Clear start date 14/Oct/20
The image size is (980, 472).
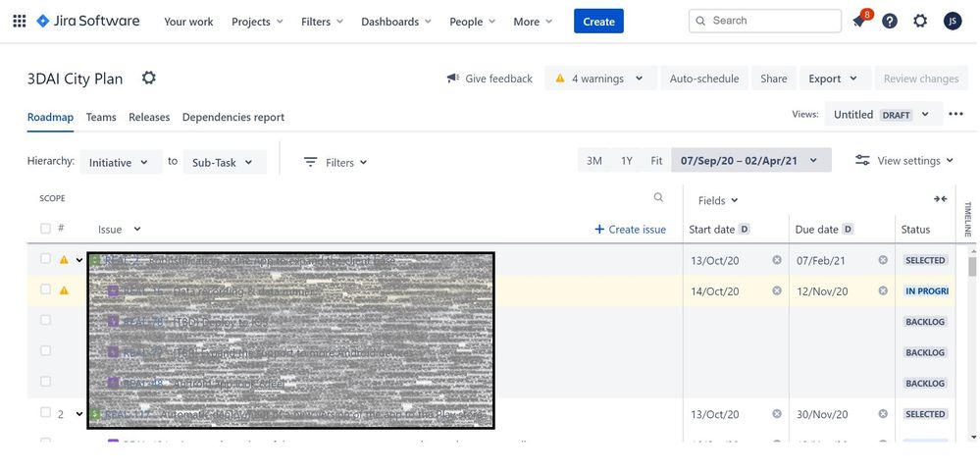[777, 290]
